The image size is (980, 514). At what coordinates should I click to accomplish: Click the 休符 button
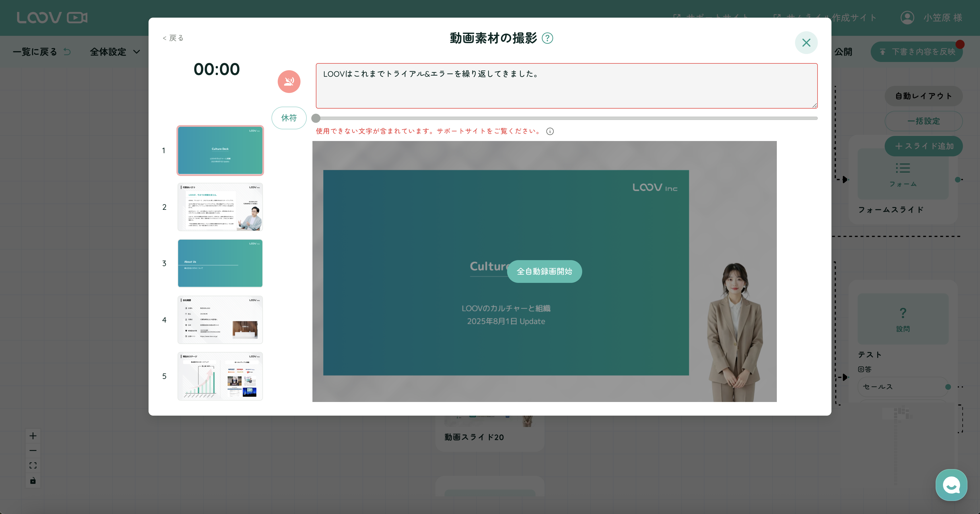coord(289,118)
